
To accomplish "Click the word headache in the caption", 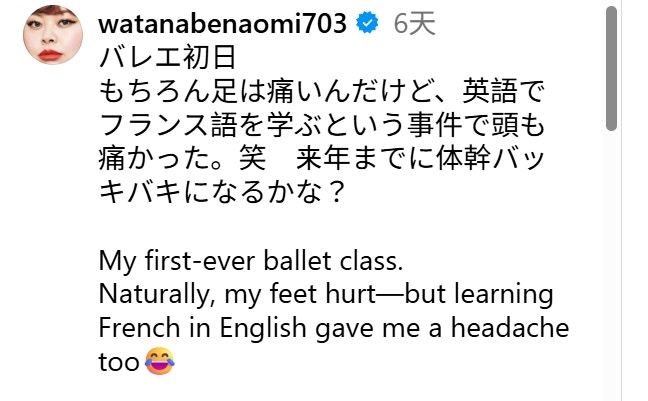I will [x=510, y=328].
